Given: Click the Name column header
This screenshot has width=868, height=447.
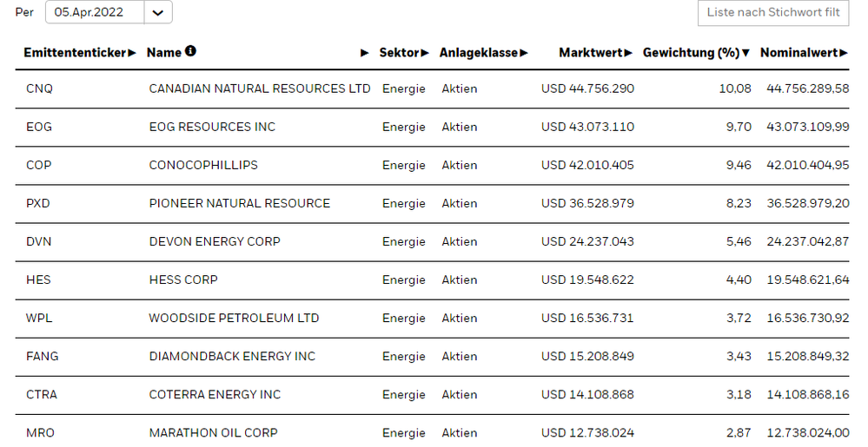Looking at the screenshot, I should coord(164,53).
